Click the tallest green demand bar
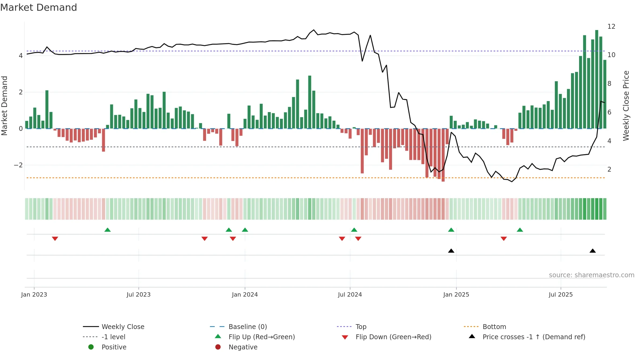 pos(597,79)
